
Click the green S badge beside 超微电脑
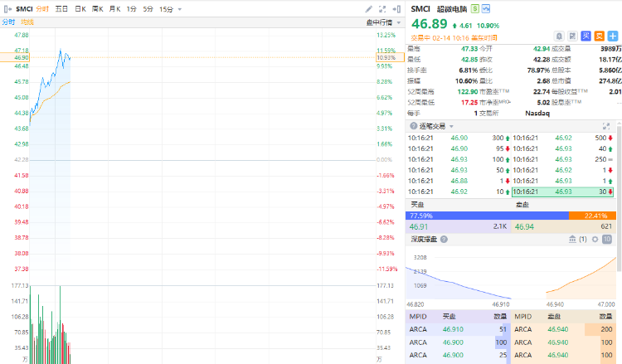click(x=475, y=8)
